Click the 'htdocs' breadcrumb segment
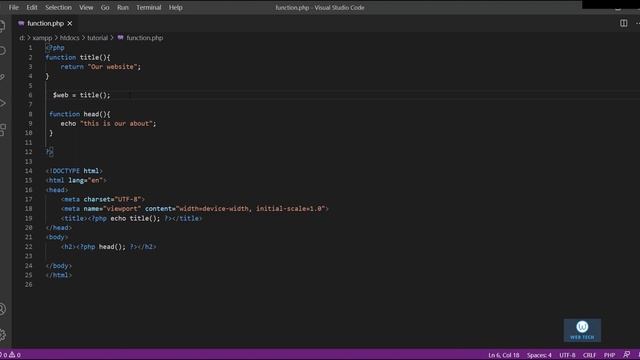640x360 pixels. pyautogui.click(x=69, y=38)
